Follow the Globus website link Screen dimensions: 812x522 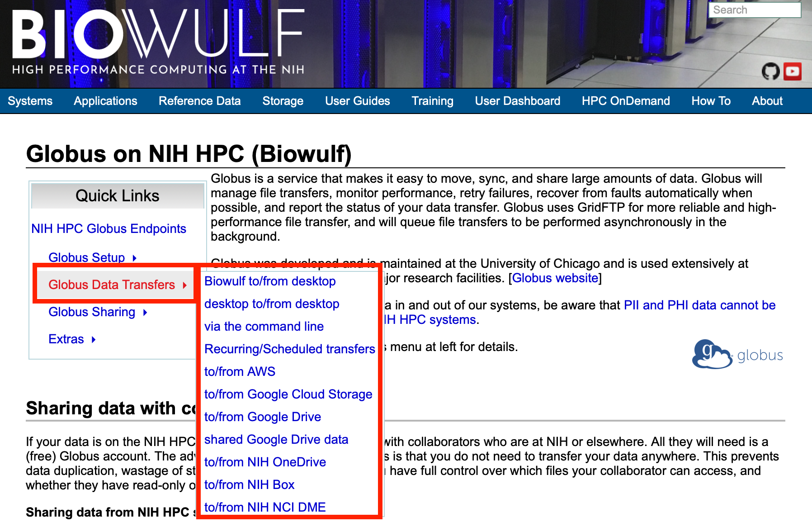[555, 278]
